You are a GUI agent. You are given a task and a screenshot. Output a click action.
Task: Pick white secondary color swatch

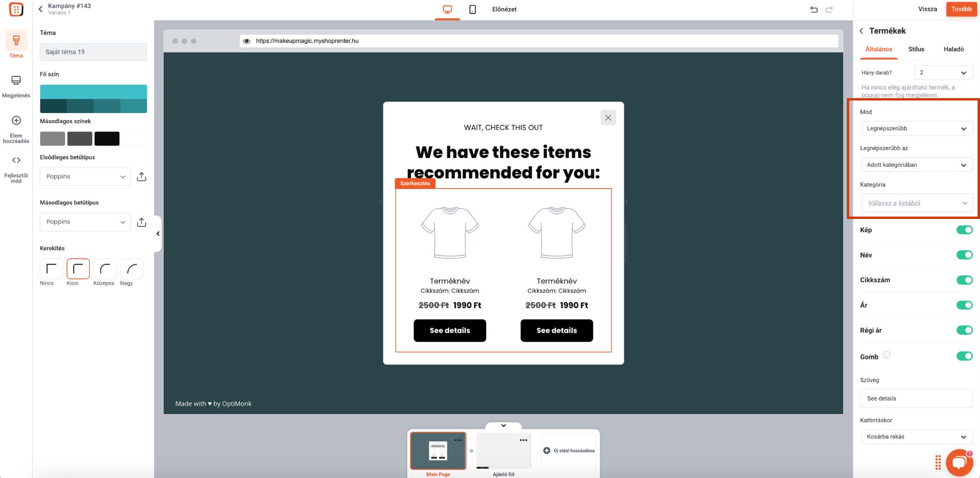click(134, 138)
